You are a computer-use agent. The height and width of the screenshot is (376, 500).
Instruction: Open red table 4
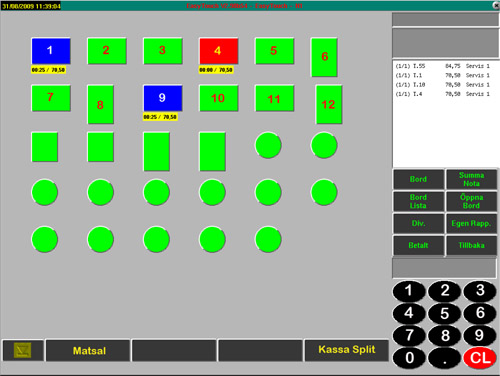(x=219, y=51)
